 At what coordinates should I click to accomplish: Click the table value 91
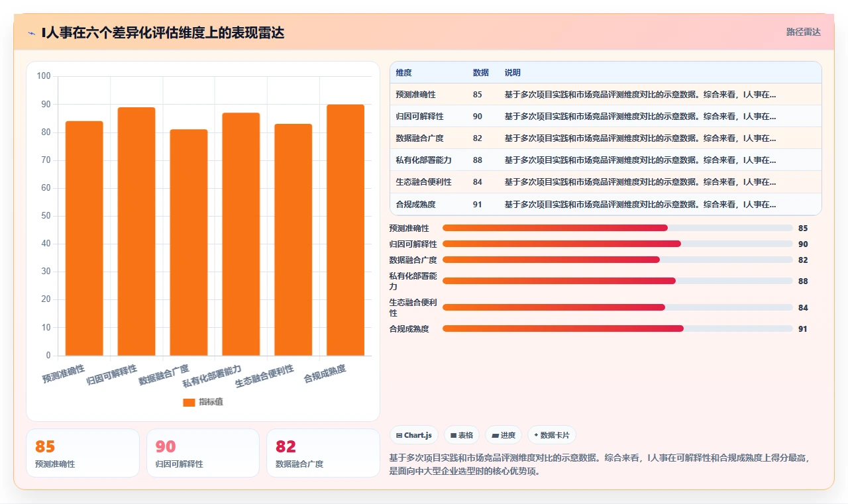[478, 204]
